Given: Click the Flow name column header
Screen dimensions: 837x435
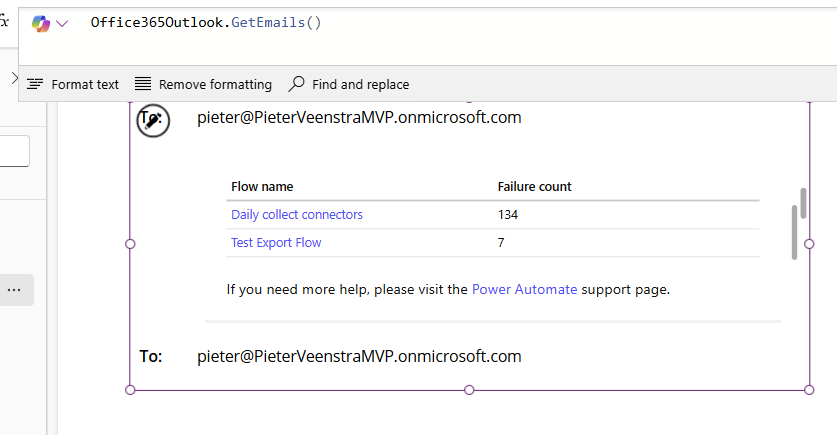Looking at the screenshot, I should [262, 186].
